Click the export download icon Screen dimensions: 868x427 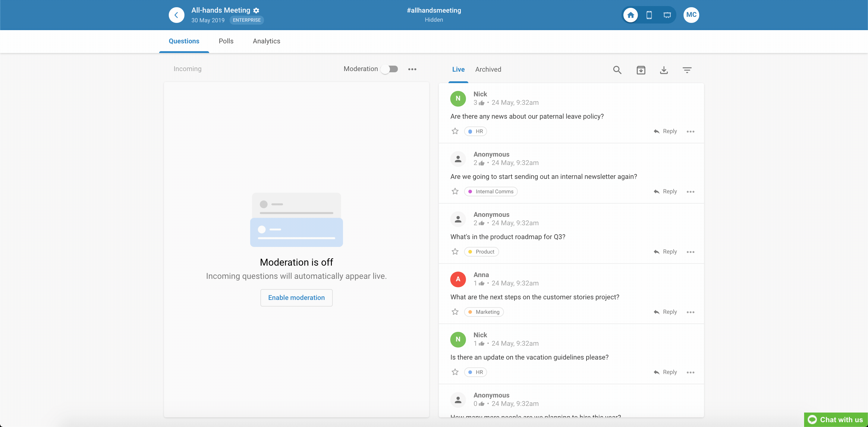click(x=663, y=70)
